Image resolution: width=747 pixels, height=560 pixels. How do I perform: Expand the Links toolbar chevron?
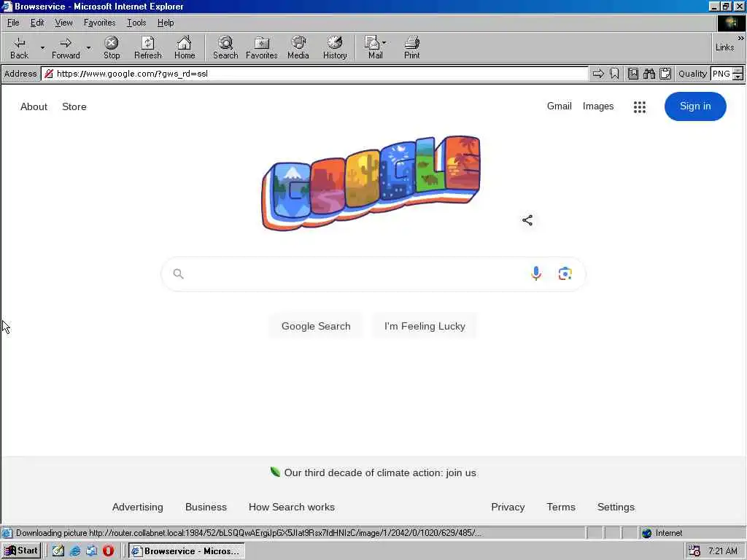740,38
